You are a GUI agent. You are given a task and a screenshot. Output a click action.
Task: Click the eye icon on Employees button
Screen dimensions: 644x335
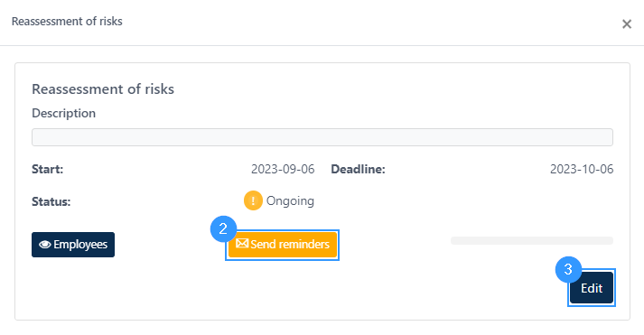(x=45, y=245)
